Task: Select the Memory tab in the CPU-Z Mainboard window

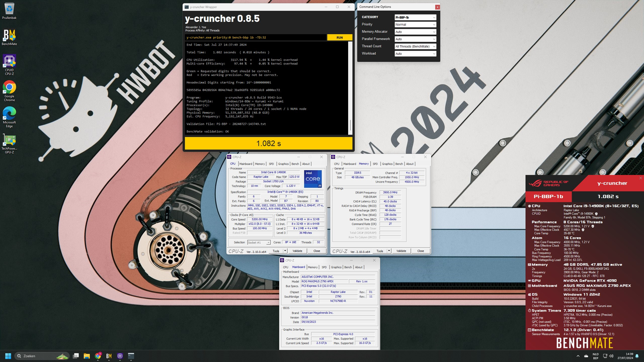Action: 312,267
